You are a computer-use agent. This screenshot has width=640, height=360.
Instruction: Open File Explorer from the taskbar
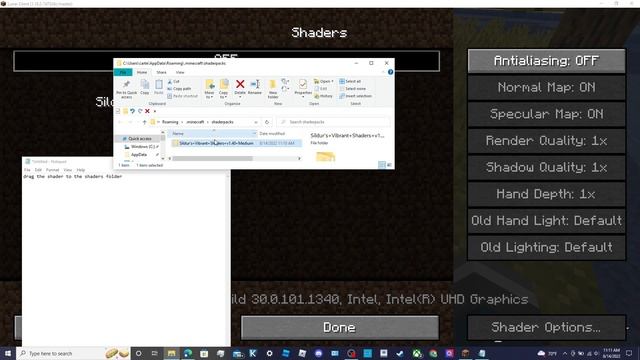[171, 353]
